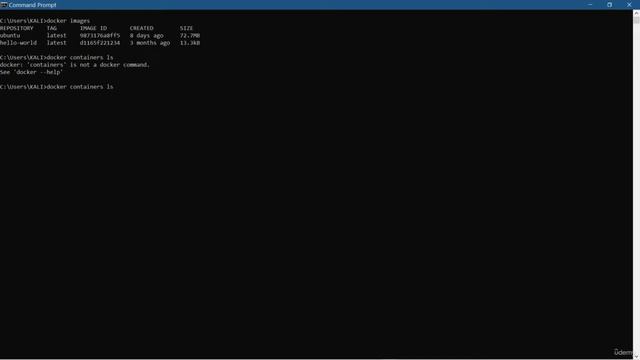Click the IMAGE ID column header
Viewport: 640px width, 360px height.
[x=93, y=28]
